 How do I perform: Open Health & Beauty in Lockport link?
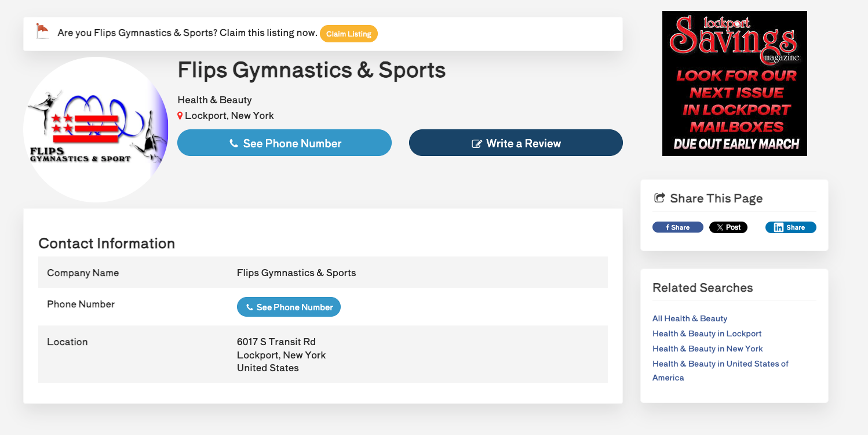pos(707,333)
